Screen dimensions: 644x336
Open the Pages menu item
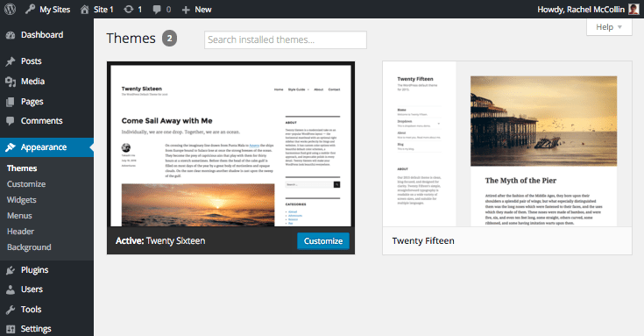tap(32, 102)
